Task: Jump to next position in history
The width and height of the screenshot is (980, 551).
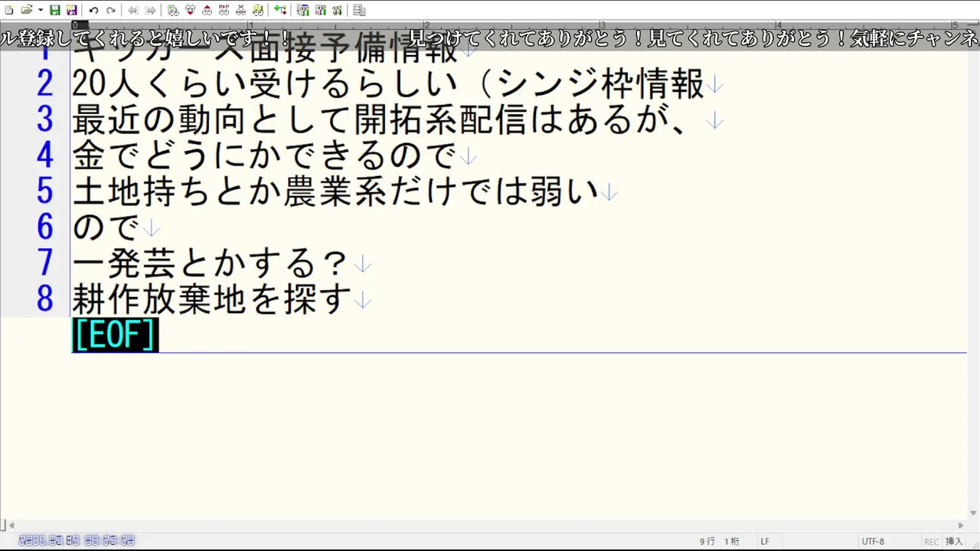Action: (151, 10)
